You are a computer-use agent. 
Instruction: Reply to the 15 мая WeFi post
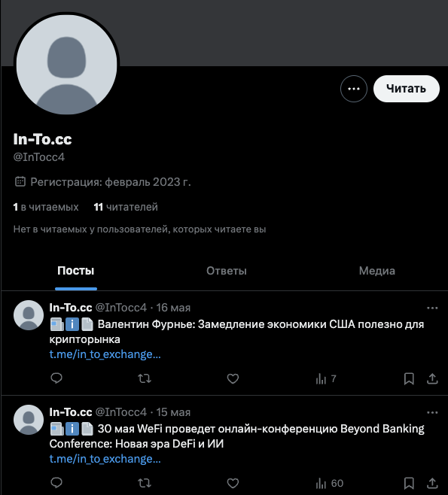coord(56,483)
